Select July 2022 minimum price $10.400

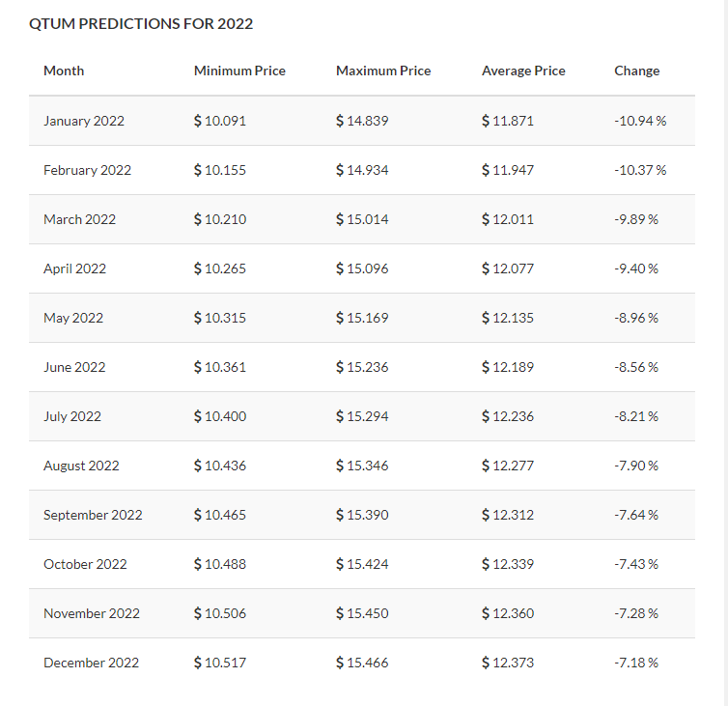coord(220,416)
